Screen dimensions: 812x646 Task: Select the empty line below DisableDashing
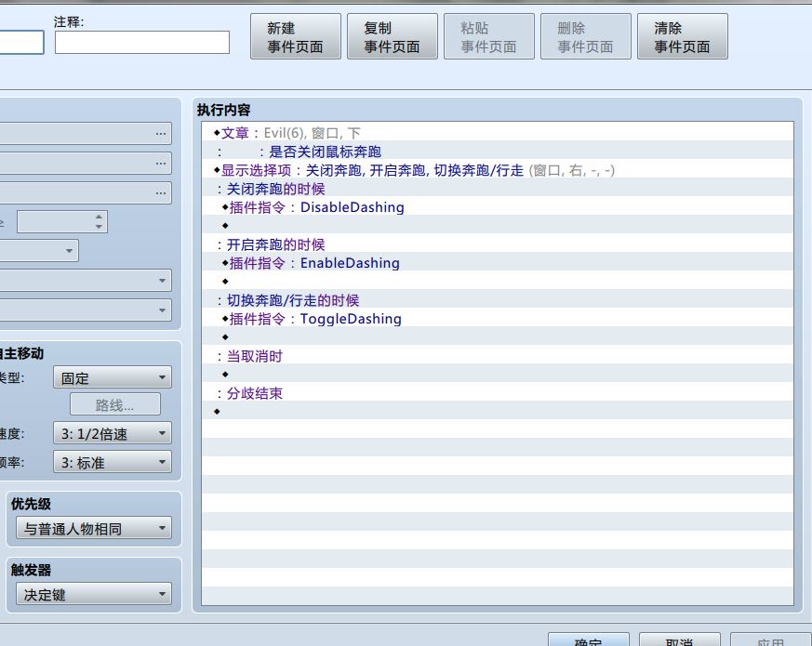tap(497, 226)
